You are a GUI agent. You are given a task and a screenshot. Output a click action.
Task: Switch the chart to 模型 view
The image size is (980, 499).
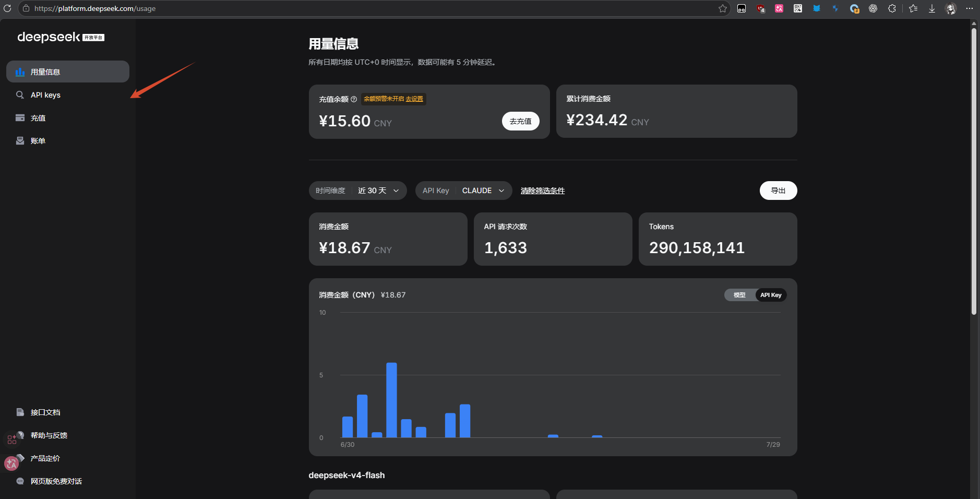(x=739, y=295)
